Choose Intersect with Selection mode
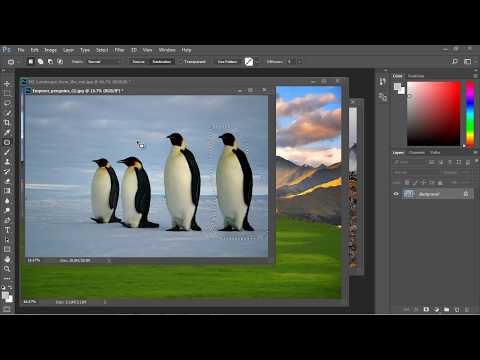 60,61
